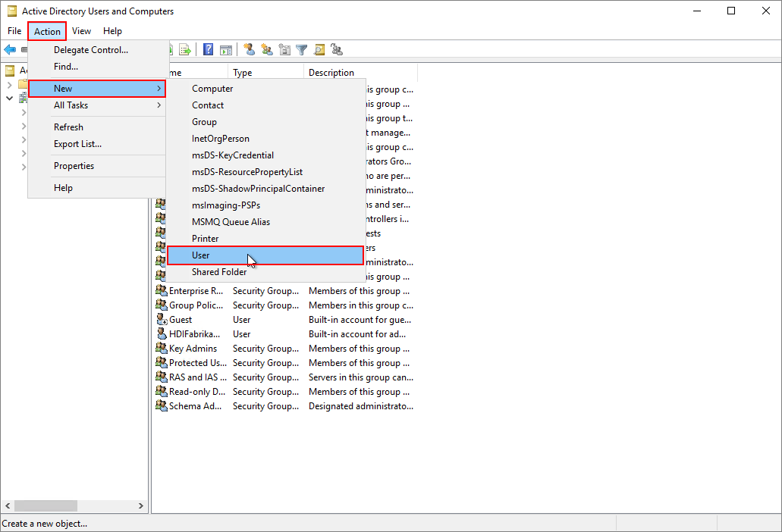Choose Find... in the Action menu
The image size is (782, 532).
(97, 66)
